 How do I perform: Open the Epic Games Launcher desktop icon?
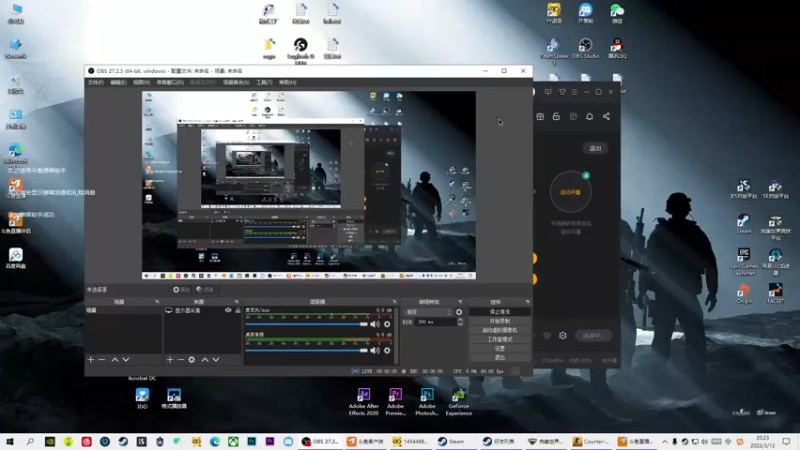point(744,262)
